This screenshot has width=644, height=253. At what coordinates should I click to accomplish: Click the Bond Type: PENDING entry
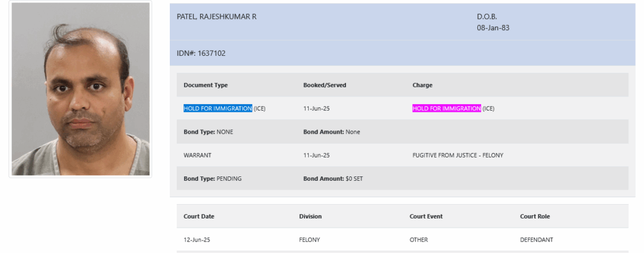(x=213, y=179)
